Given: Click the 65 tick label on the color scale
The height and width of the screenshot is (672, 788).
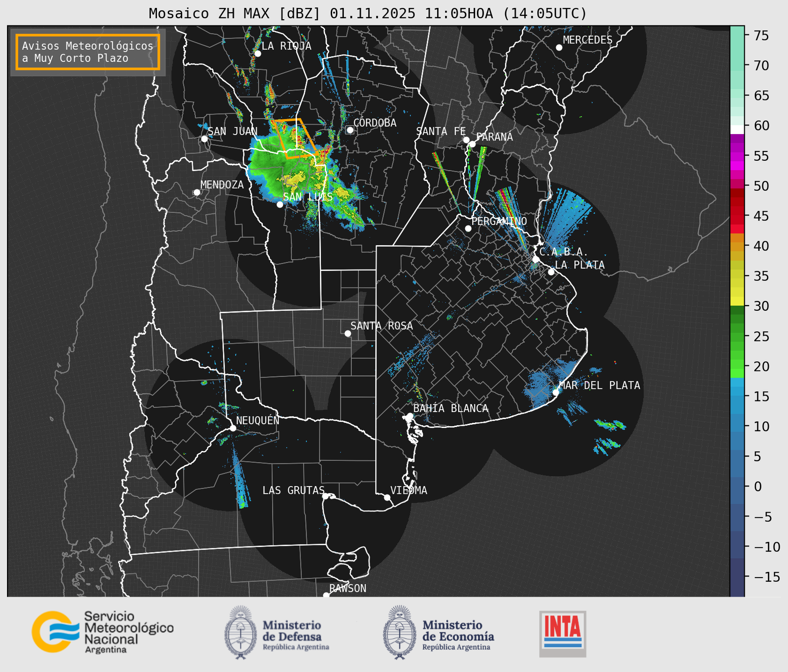Looking at the screenshot, I should [x=762, y=96].
